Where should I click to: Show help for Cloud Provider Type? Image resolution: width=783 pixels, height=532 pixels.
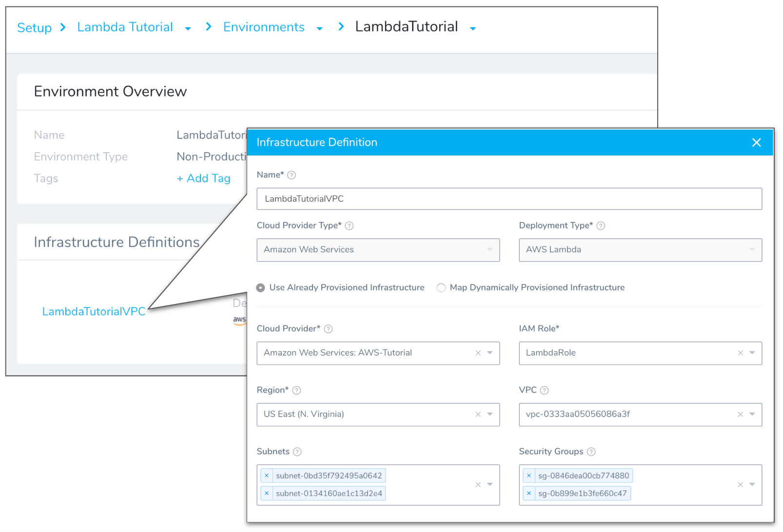coord(349,226)
